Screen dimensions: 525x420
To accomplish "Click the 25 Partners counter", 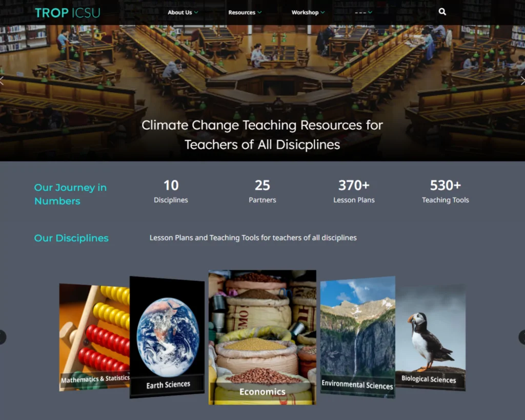I will click(262, 191).
